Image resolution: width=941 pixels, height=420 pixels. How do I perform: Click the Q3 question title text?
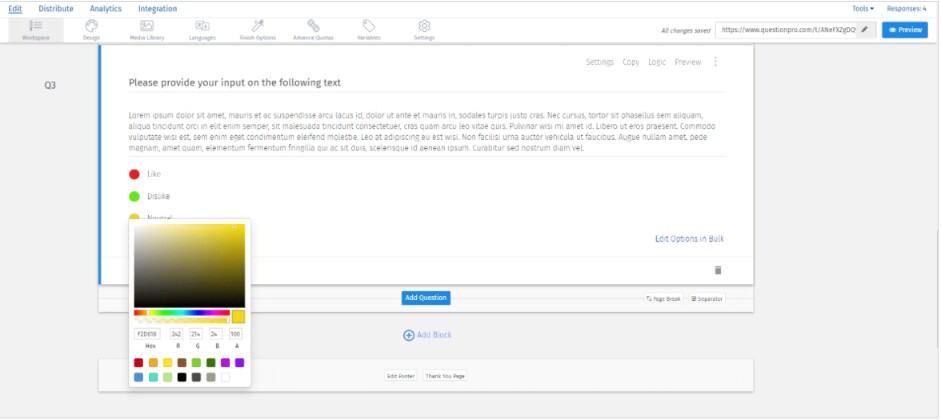click(x=235, y=83)
